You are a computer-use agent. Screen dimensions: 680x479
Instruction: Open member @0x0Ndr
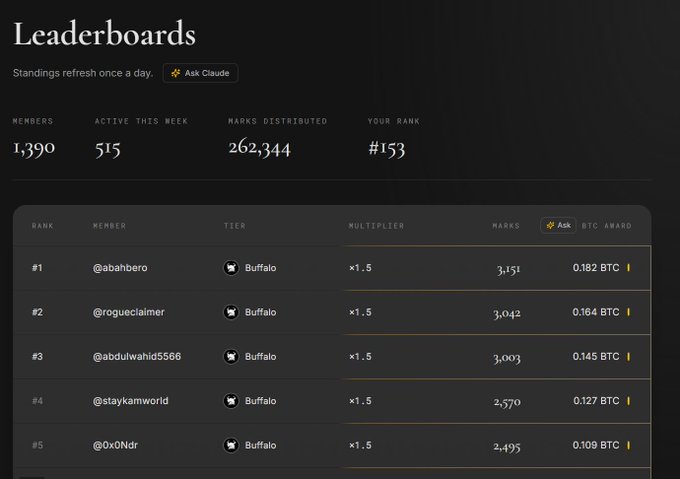click(115, 445)
